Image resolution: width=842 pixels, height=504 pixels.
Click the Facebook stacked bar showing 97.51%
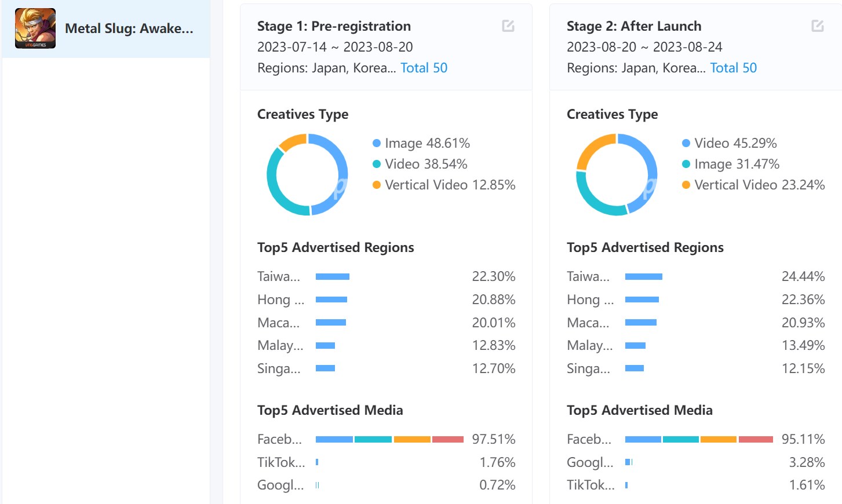pyautogui.click(x=389, y=439)
